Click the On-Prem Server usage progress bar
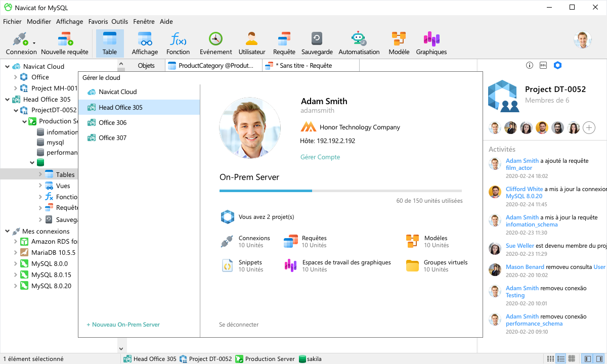The height and width of the screenshot is (364, 607). click(x=340, y=191)
